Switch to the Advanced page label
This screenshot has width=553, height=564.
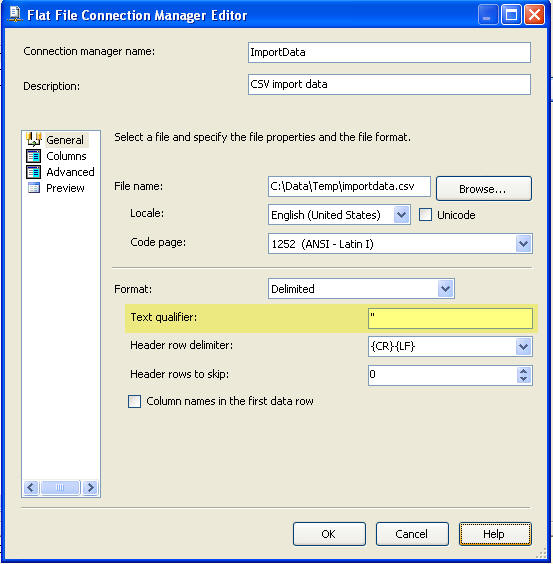click(70, 172)
